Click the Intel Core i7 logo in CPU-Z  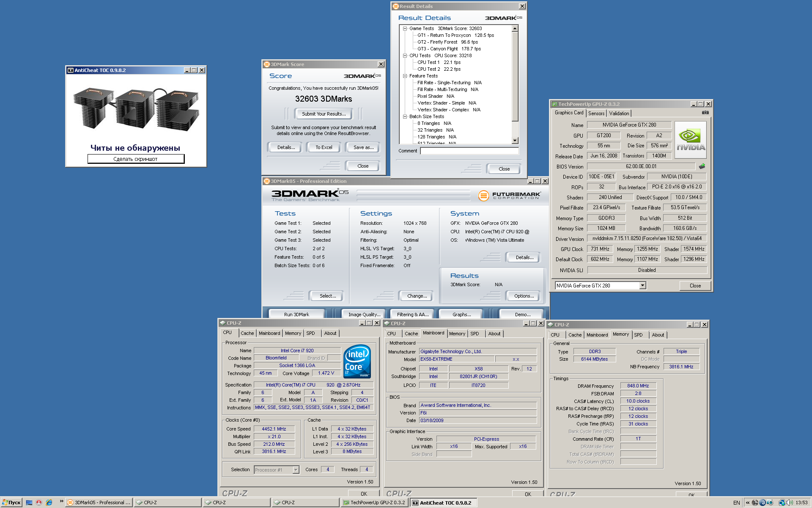tap(357, 361)
